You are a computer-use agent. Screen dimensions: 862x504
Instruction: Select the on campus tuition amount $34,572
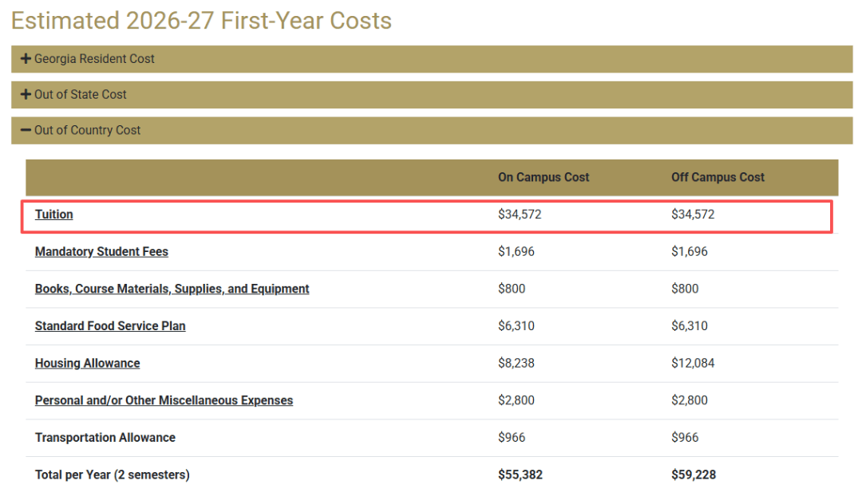[x=520, y=215]
